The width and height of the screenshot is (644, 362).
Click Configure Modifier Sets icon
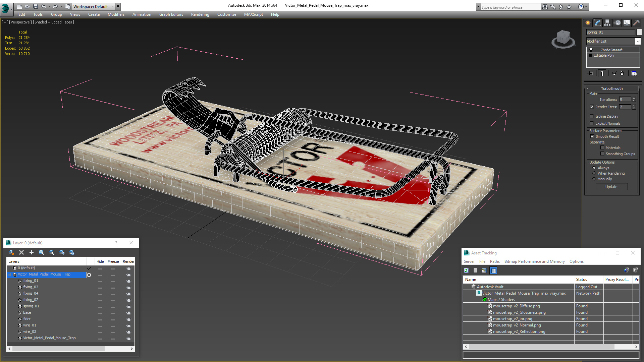(634, 73)
